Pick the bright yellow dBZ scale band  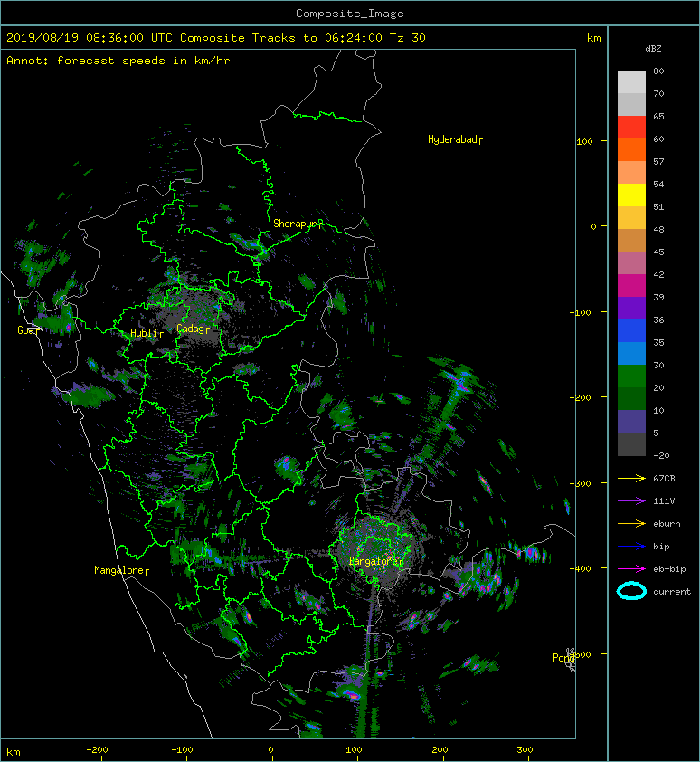coord(631,195)
